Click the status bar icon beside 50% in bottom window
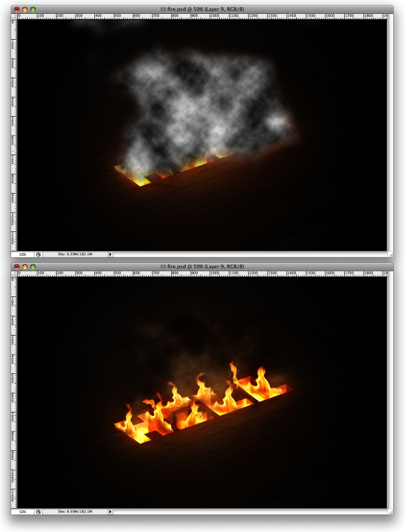Viewport: 405px width, 532px height. point(38,511)
